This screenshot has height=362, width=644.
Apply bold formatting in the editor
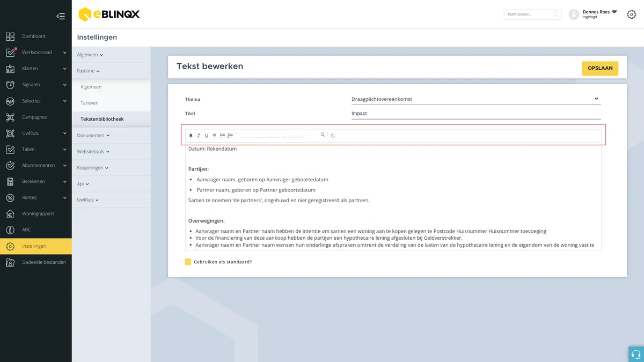click(191, 136)
